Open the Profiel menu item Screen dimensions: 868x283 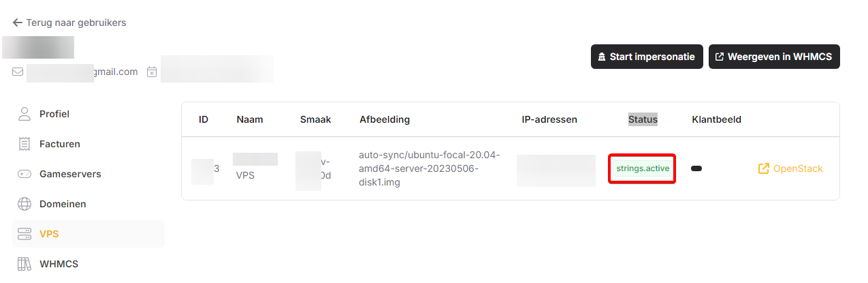(54, 114)
